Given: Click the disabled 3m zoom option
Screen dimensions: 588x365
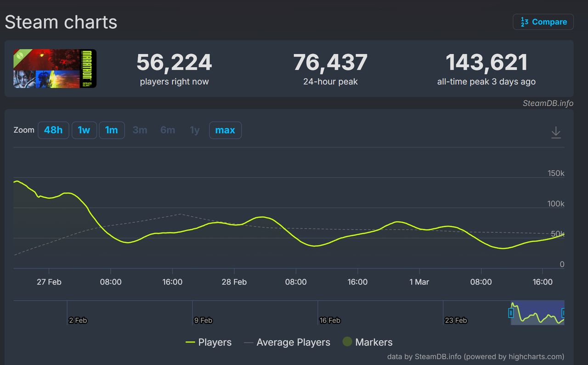Looking at the screenshot, I should [x=140, y=130].
